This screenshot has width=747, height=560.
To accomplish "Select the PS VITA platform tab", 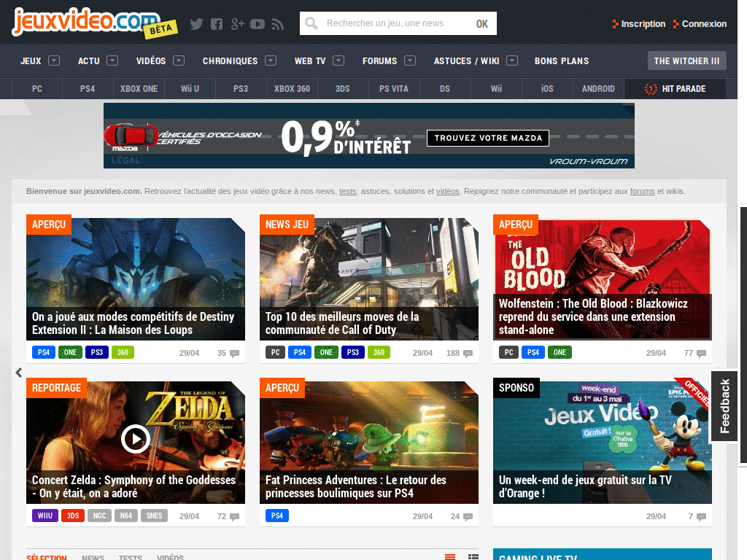I will (x=393, y=88).
